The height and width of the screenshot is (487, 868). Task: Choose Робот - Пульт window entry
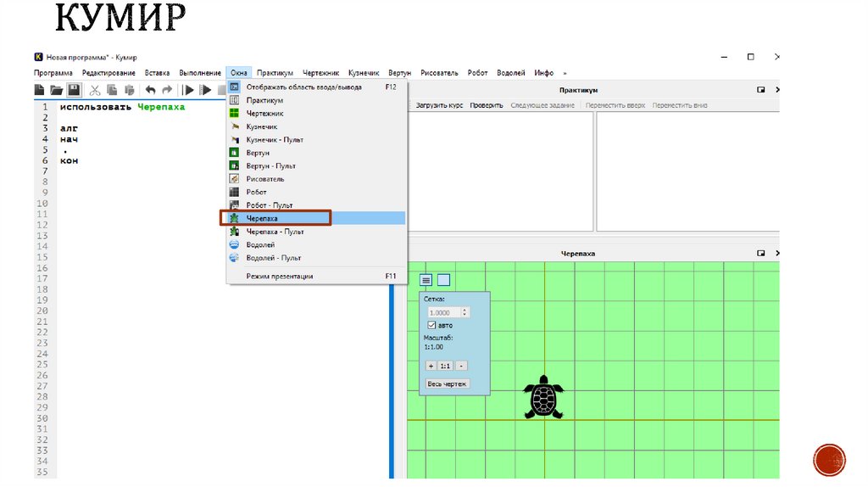click(x=316, y=205)
